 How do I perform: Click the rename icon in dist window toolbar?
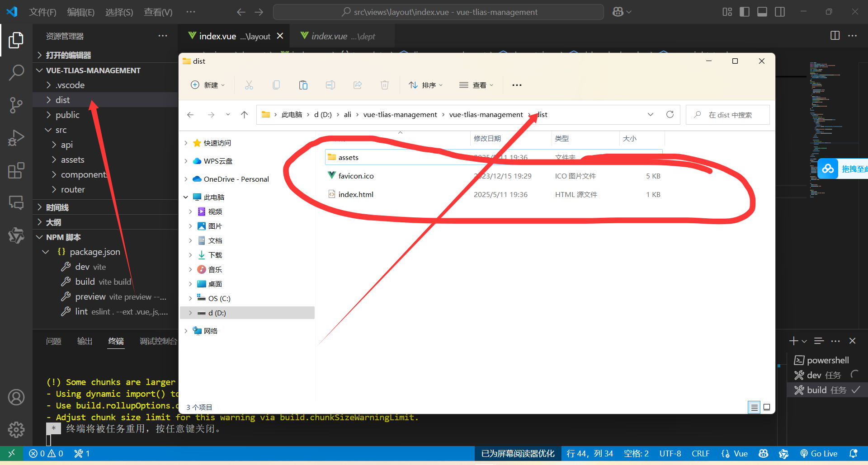pos(330,85)
